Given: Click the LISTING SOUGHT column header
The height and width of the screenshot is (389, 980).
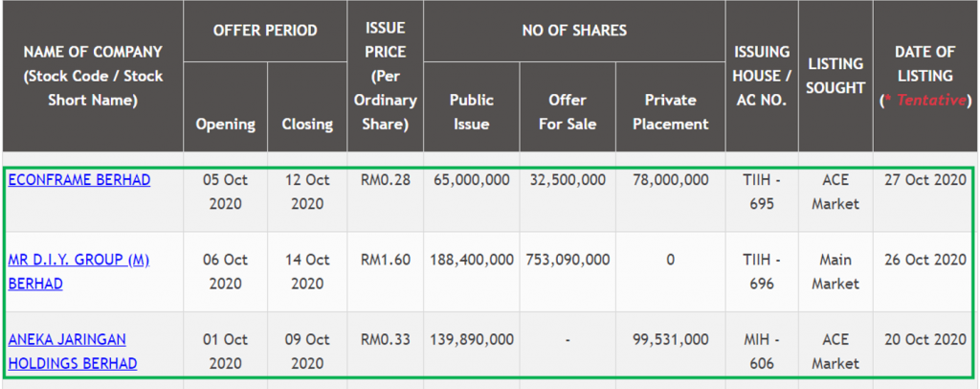Looking at the screenshot, I should pos(835,76).
